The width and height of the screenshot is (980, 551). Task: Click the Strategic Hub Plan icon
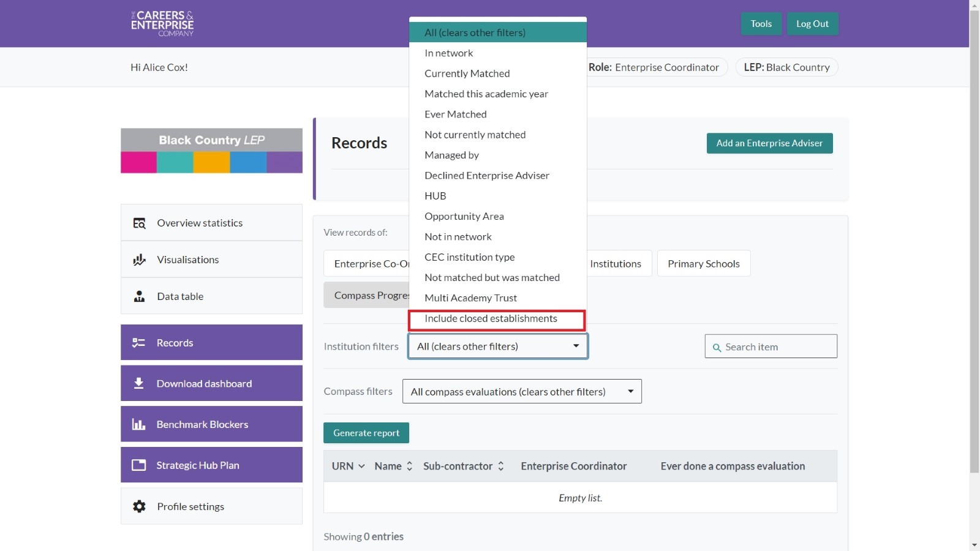coord(139,465)
